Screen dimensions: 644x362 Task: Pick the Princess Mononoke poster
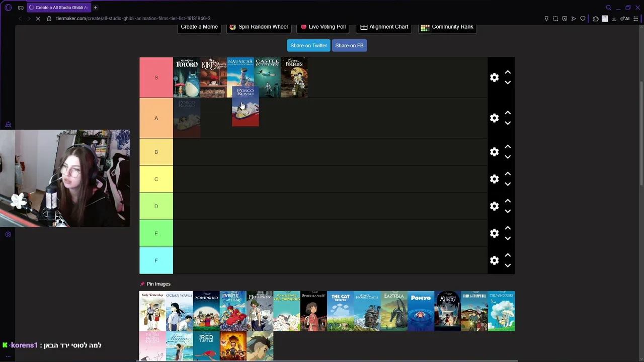pos(260,311)
